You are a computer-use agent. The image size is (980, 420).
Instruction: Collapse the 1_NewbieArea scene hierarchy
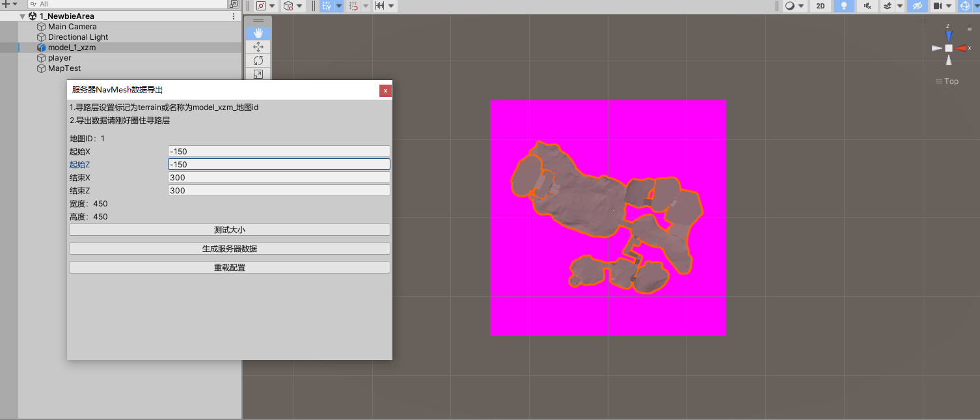[x=23, y=16]
